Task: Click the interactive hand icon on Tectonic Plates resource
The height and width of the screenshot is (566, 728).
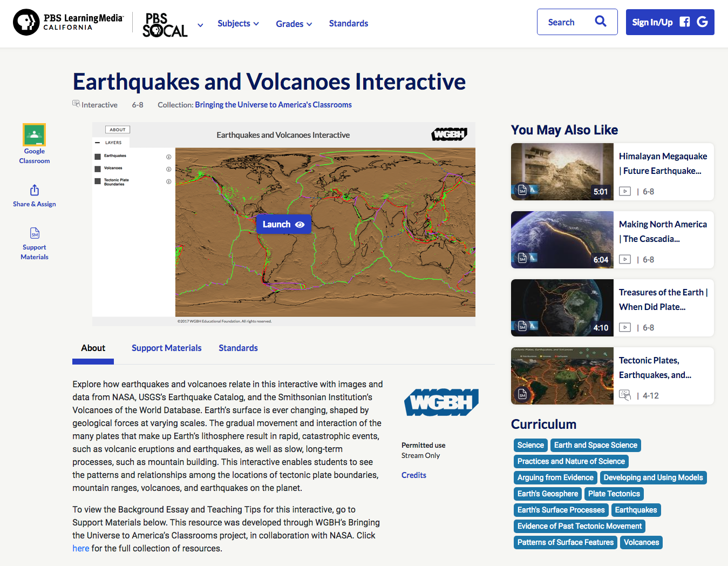Action: tap(624, 395)
